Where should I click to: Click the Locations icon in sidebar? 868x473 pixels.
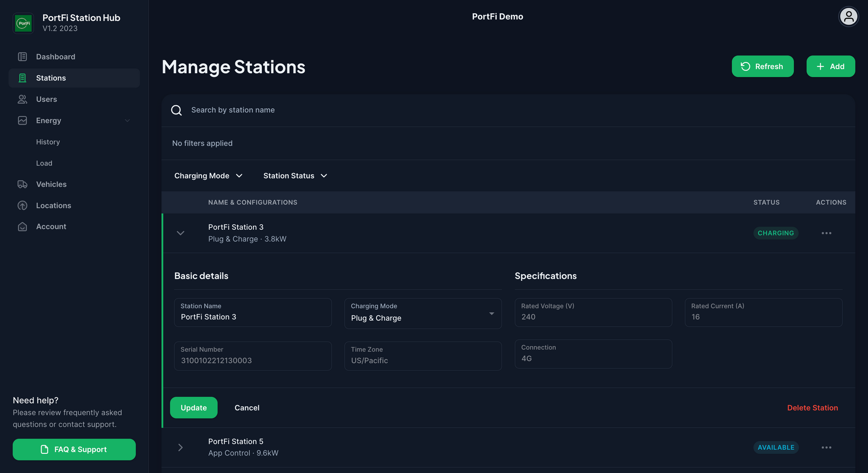[x=22, y=205]
